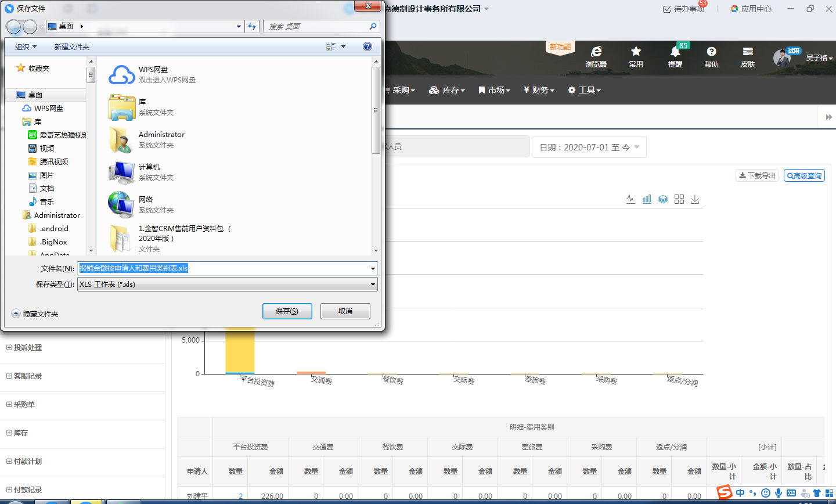Click the search magnifier in dialog
Image resolution: width=836 pixels, height=504 pixels.
click(373, 26)
